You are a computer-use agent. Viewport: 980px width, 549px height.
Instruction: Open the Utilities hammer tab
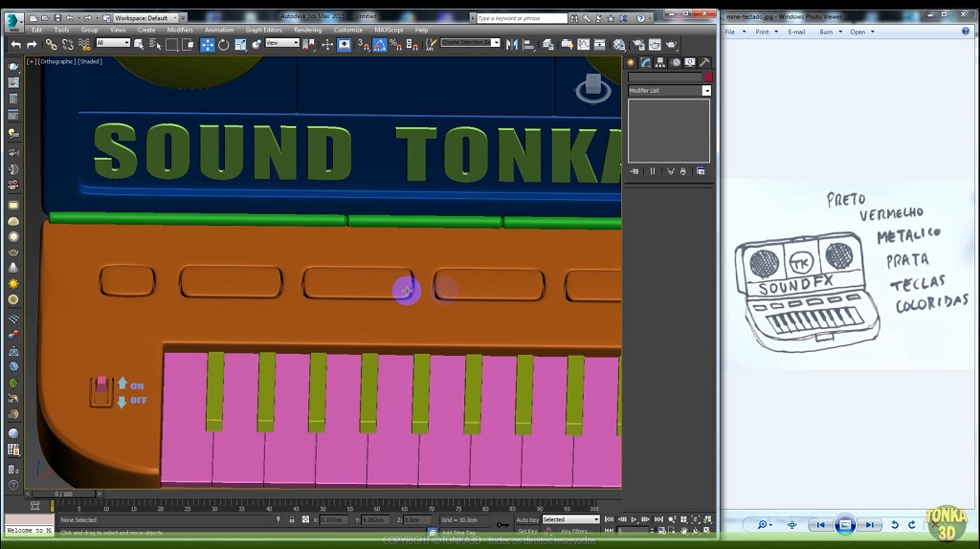coord(705,62)
